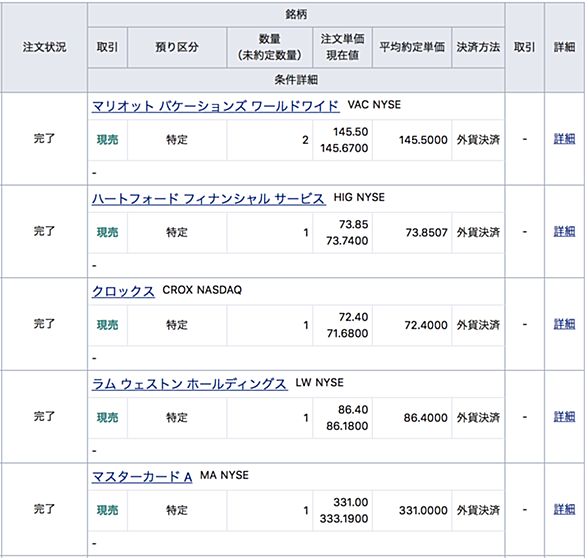Open the ラム ウェストン ホールディングス stock link
The image size is (586, 558).
(x=189, y=384)
